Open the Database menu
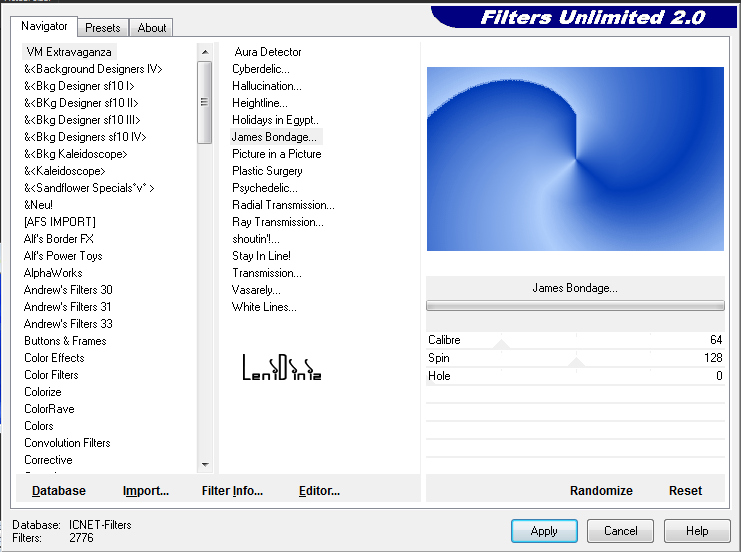The height and width of the screenshot is (552, 741). coord(59,490)
